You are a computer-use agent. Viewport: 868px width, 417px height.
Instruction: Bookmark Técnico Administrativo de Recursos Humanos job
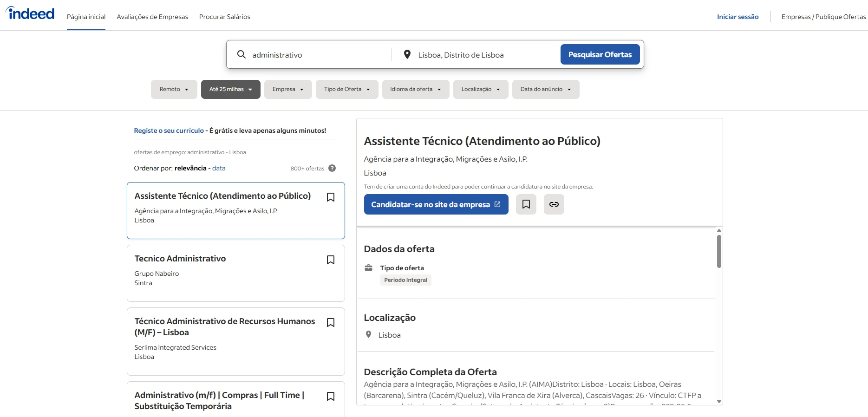pyautogui.click(x=331, y=323)
